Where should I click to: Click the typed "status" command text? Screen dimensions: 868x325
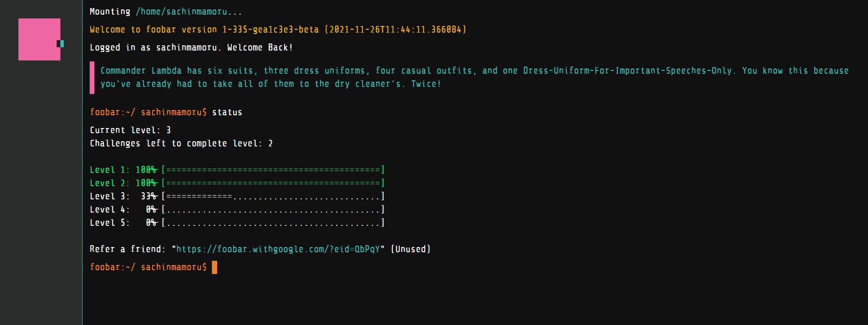[227, 112]
